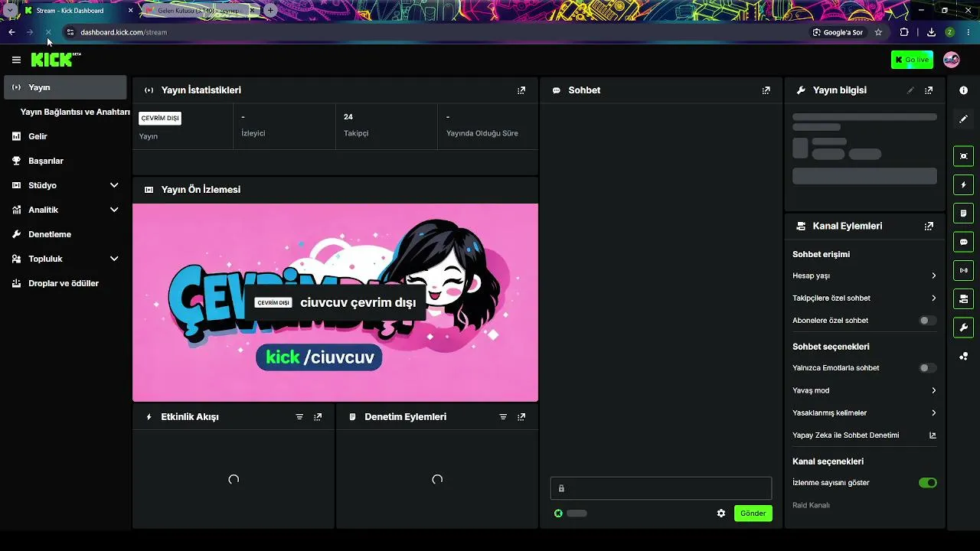Click the dots cluster icon in right rail
This screenshot has height=551, width=980.
(964, 356)
